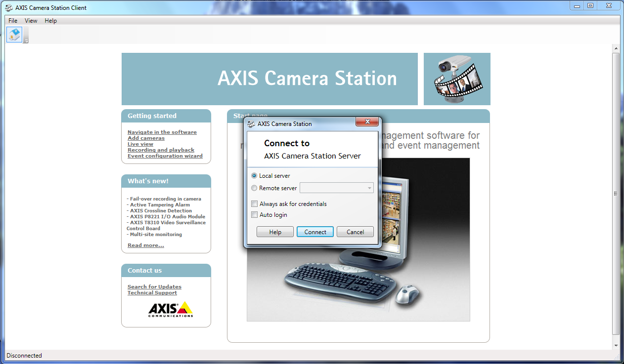The width and height of the screenshot is (624, 364).
Task: Open the Add cameras link
Action: (x=146, y=138)
